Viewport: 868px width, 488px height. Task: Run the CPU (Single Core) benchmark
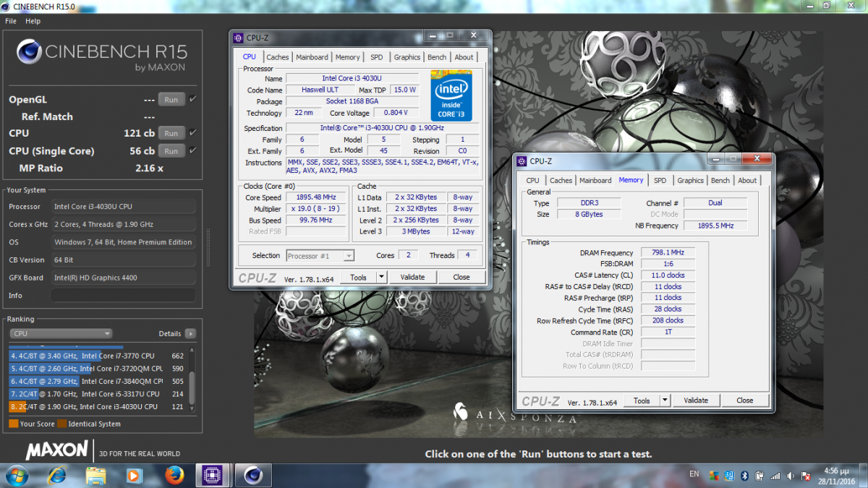[x=171, y=151]
